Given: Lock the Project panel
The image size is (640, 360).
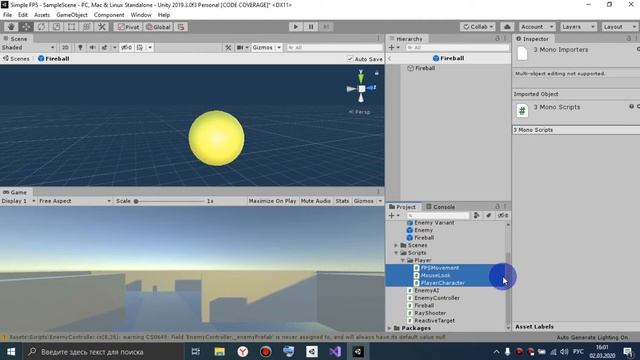Looking at the screenshot, I should [497, 207].
